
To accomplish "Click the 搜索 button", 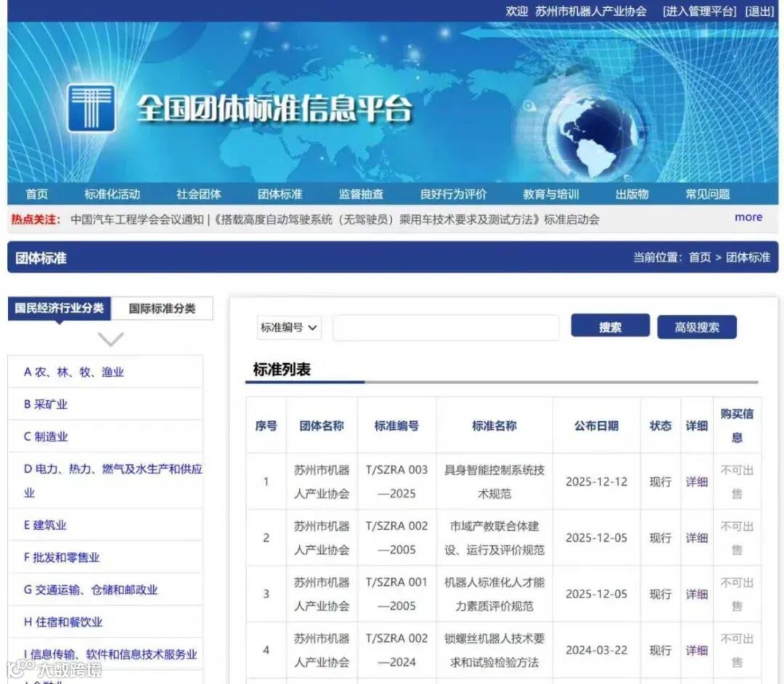I will coord(610,327).
